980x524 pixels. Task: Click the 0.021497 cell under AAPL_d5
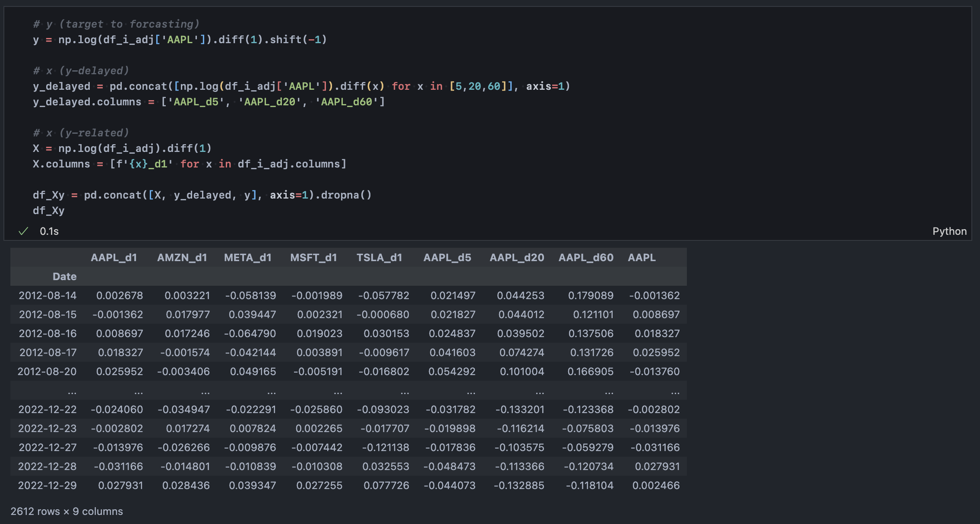pyautogui.click(x=453, y=296)
